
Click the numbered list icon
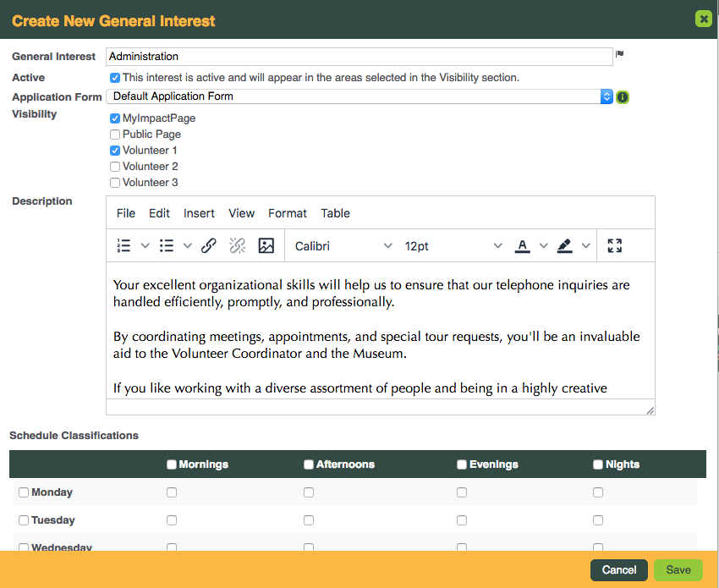pos(123,246)
